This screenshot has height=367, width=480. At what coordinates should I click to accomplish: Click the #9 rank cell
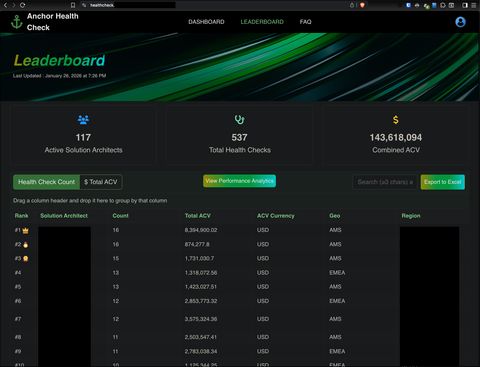pos(18,351)
